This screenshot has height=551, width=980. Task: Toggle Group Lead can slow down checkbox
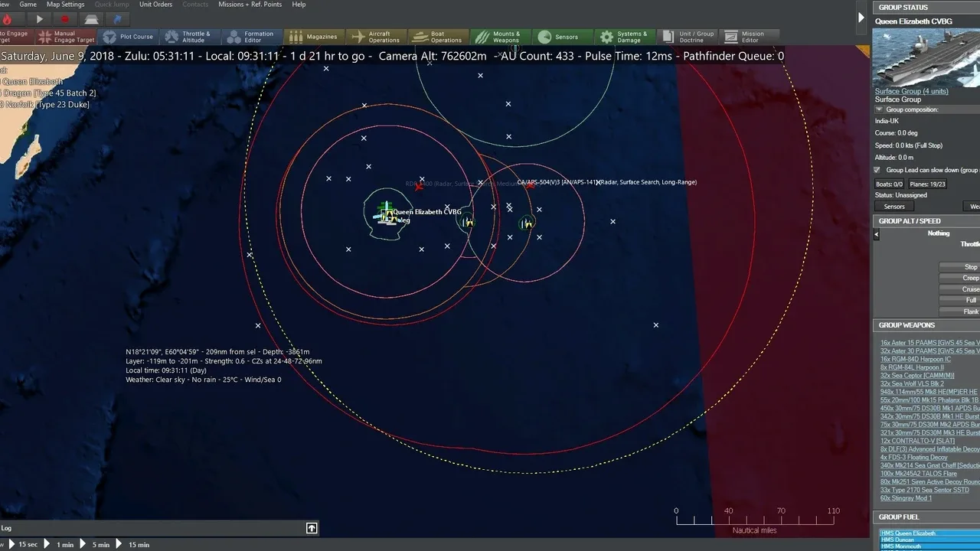coord(877,170)
